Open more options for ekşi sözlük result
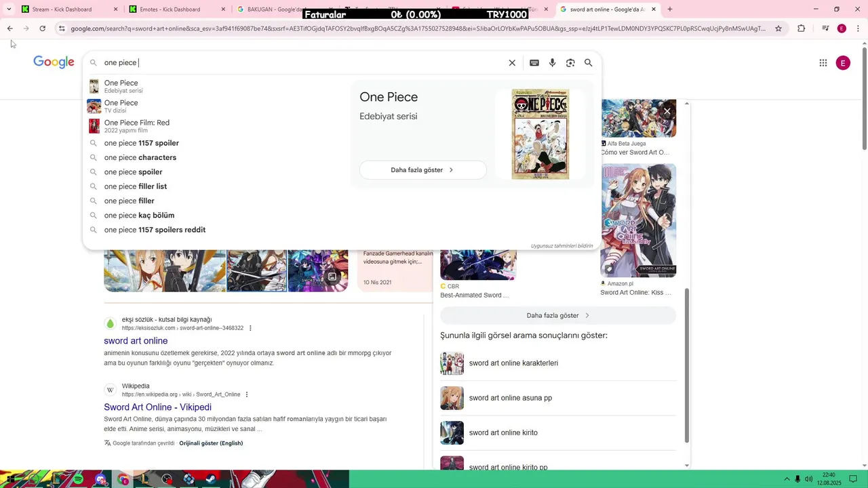The width and height of the screenshot is (868, 488). tap(250, 328)
